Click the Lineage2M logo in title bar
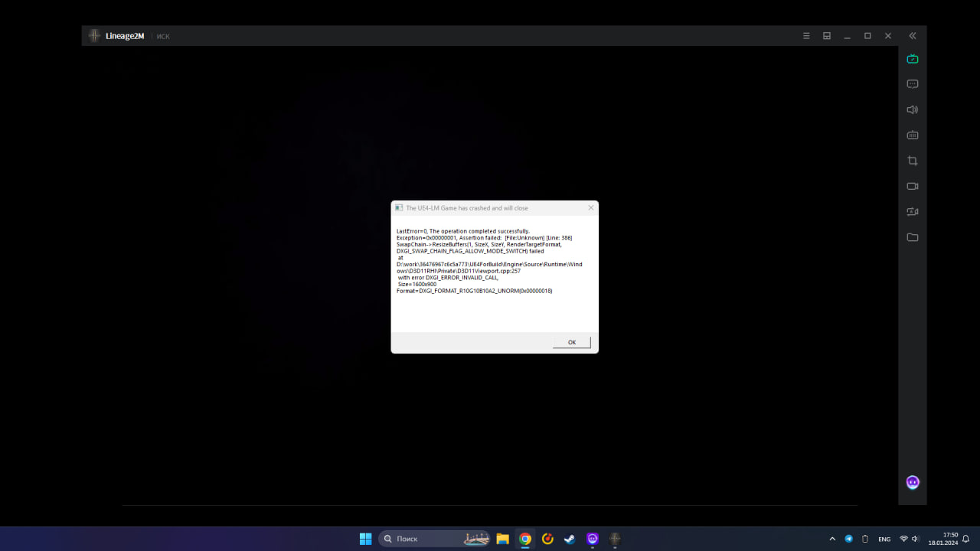This screenshot has height=551, width=980. [94, 36]
